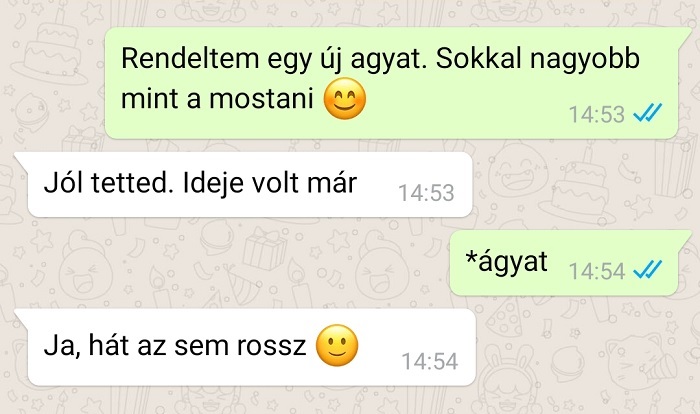Click the 14:53 timestamp in the green bubble
Image resolution: width=700 pixels, height=414 pixels.
coord(596,114)
